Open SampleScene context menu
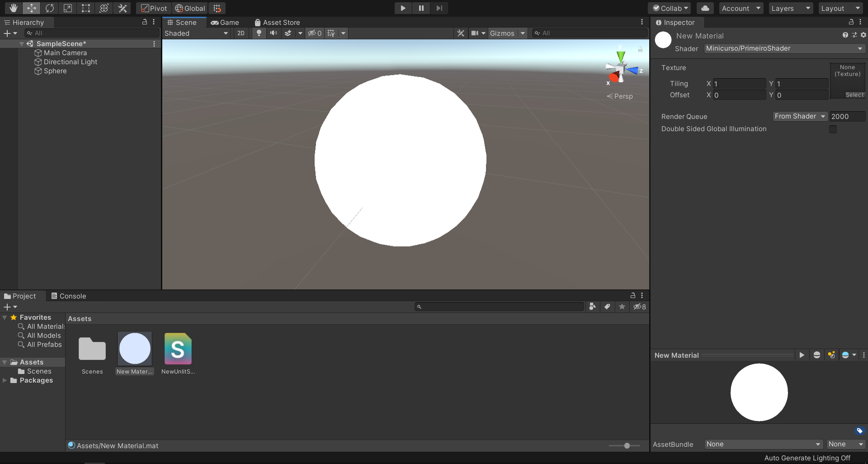Screen dimensions: 868x464 154,44
